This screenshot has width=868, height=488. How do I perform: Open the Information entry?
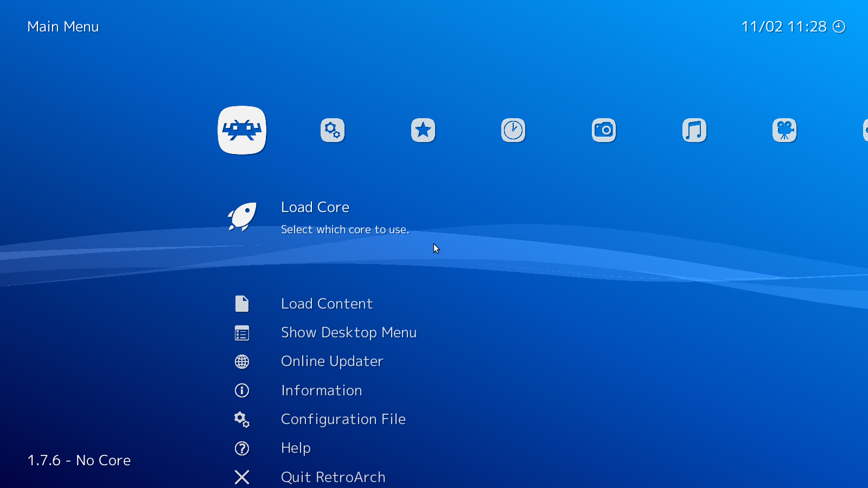[x=322, y=390]
